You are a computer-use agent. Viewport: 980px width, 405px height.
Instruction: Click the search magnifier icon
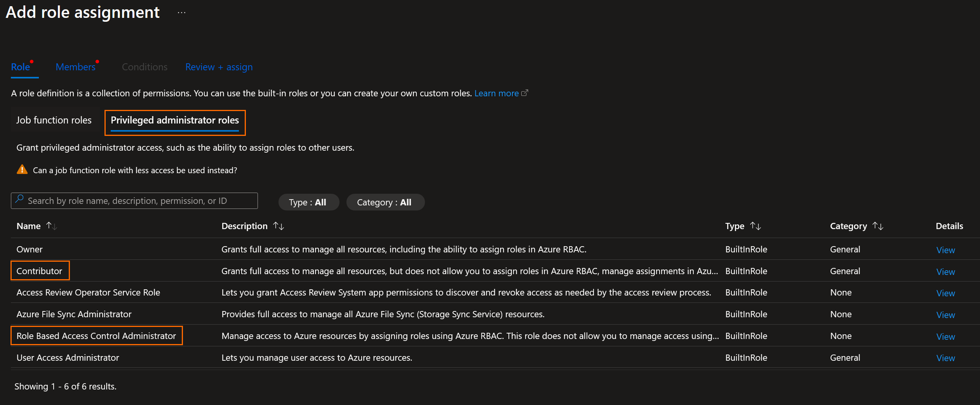pos(19,200)
